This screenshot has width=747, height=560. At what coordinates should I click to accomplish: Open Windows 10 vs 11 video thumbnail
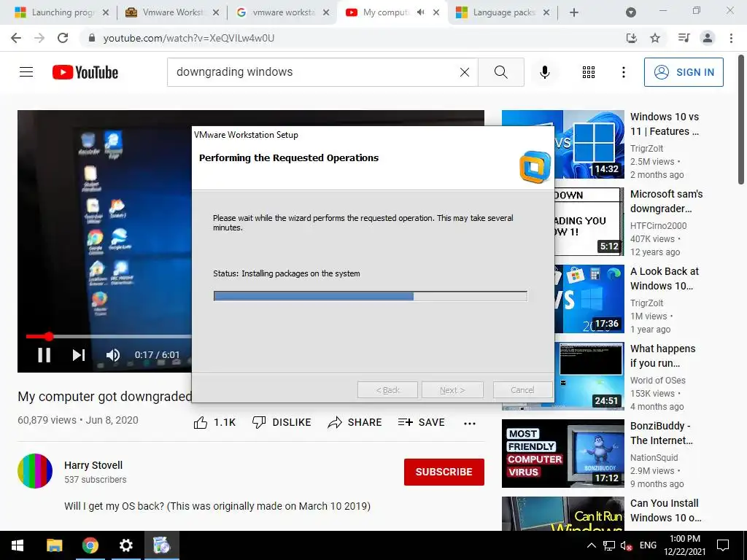pyautogui.click(x=589, y=144)
